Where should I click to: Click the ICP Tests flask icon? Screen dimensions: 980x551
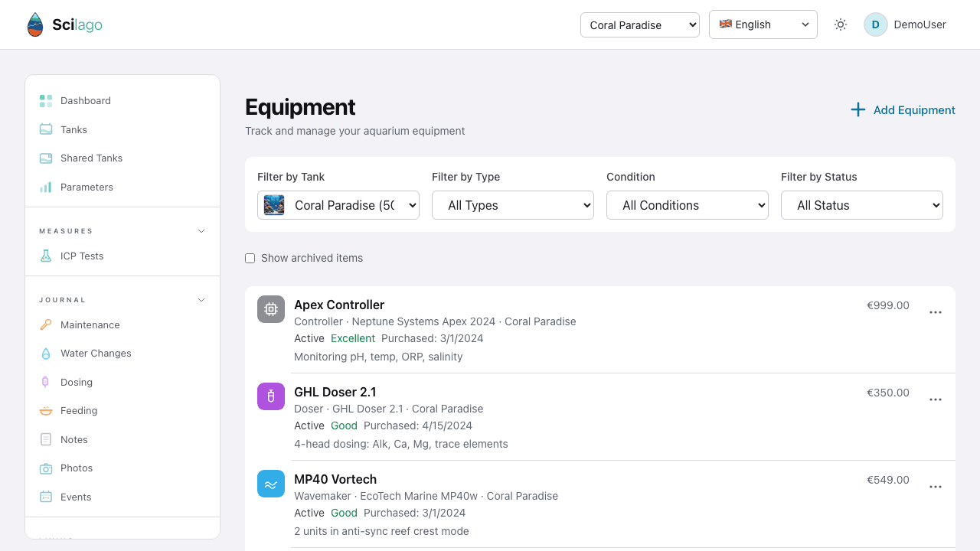click(x=46, y=256)
